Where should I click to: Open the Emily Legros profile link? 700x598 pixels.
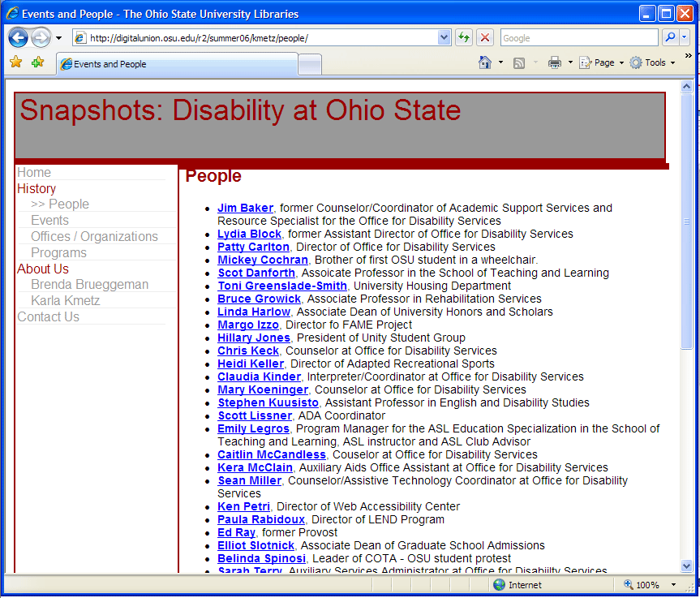[253, 428]
